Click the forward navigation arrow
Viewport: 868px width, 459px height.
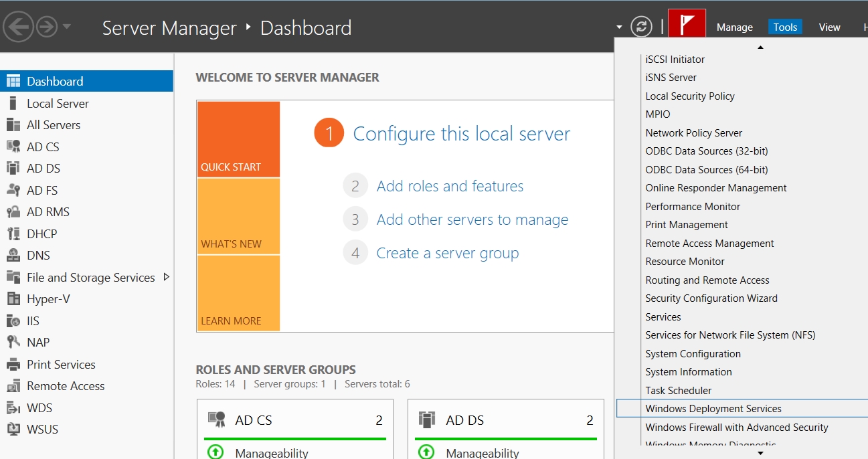click(x=47, y=27)
